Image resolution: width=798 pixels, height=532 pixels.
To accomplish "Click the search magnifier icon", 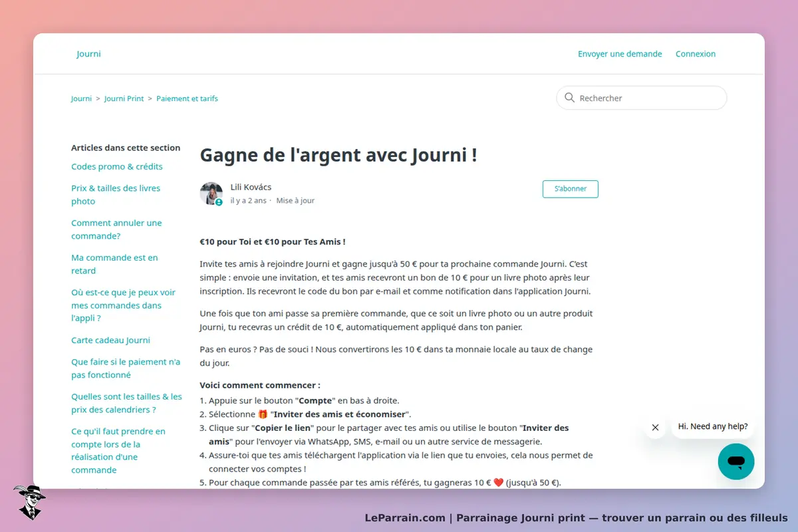I will click(569, 98).
